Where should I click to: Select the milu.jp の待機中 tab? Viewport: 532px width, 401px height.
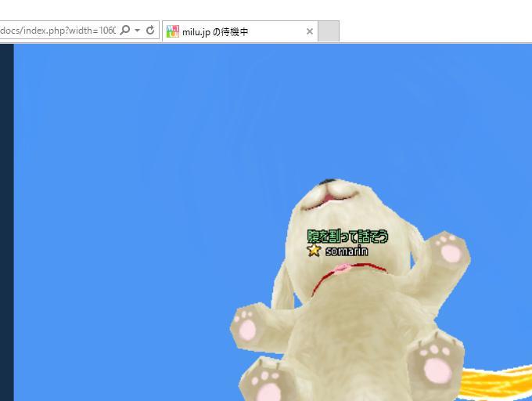[235, 31]
